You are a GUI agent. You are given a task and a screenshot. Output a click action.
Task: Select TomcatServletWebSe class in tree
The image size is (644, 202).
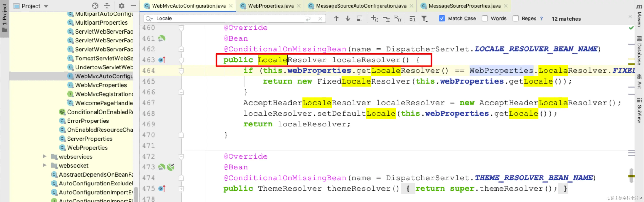(100, 58)
